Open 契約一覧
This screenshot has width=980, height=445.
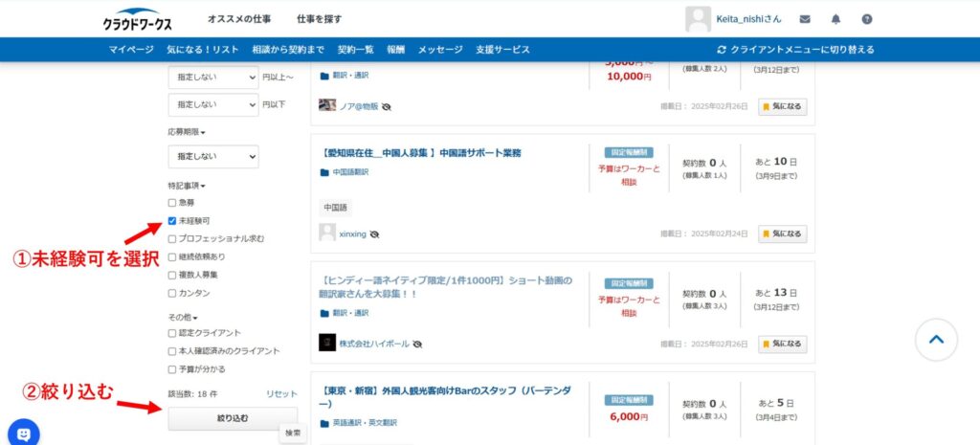coord(356,50)
